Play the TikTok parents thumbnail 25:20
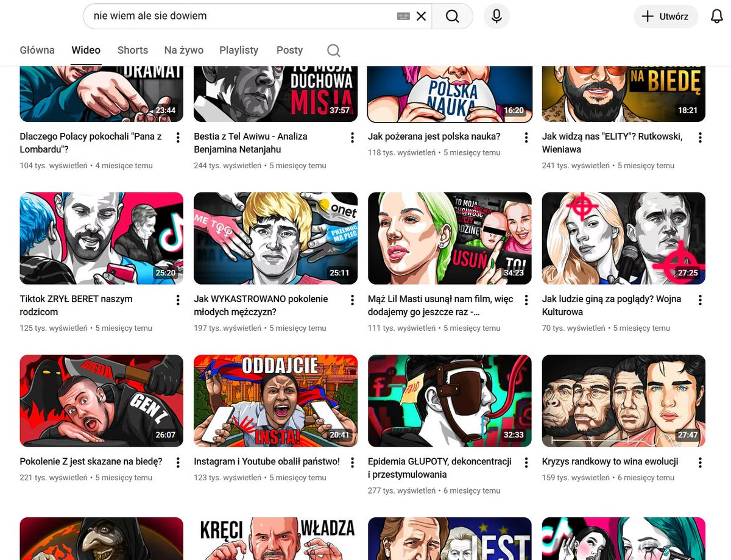This screenshot has height=560, width=731. [101, 238]
